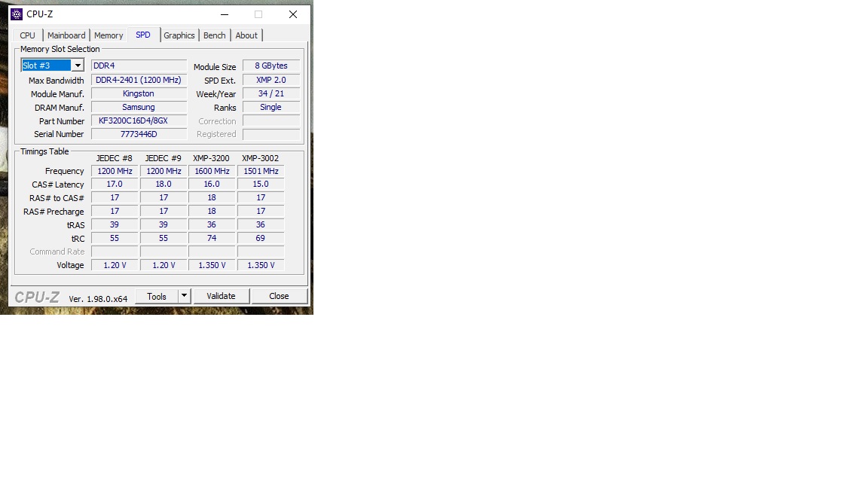Click the Samsung DRAM manufacturer value
Viewport: 868px width, 488px height.
(x=139, y=107)
